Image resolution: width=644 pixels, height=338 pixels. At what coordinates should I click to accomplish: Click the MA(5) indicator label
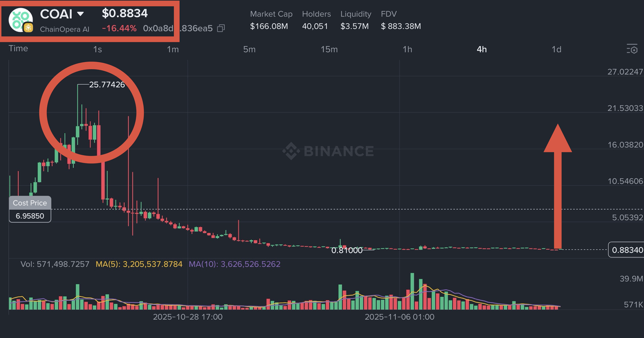pos(139,264)
